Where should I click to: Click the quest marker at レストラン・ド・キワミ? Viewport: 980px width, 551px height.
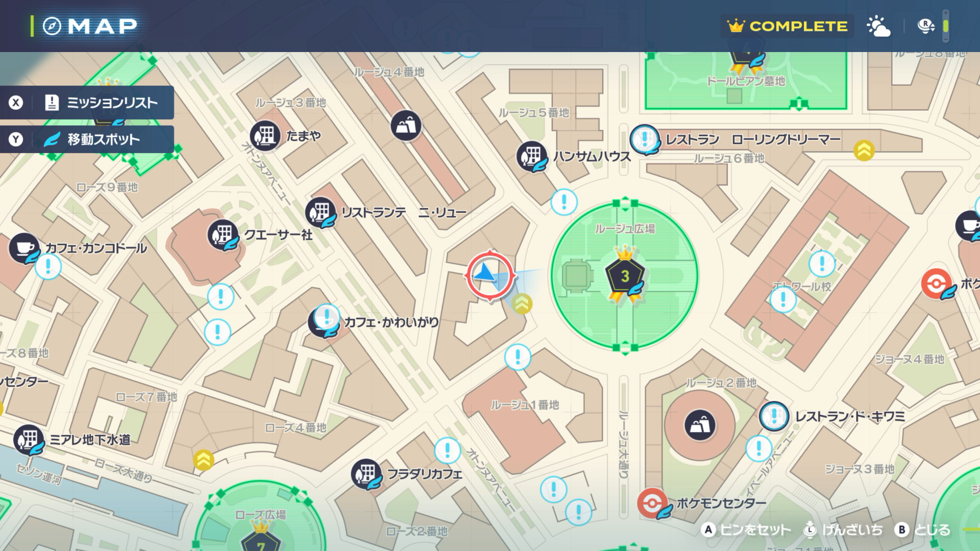pyautogui.click(x=774, y=416)
